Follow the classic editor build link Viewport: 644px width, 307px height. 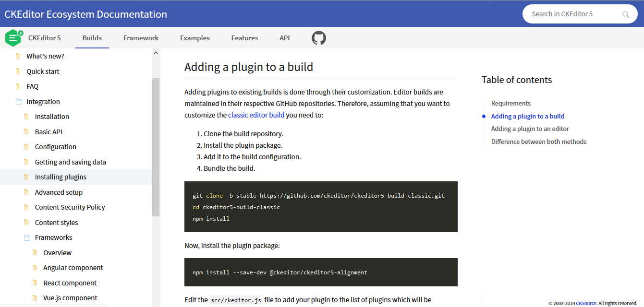[256, 115]
